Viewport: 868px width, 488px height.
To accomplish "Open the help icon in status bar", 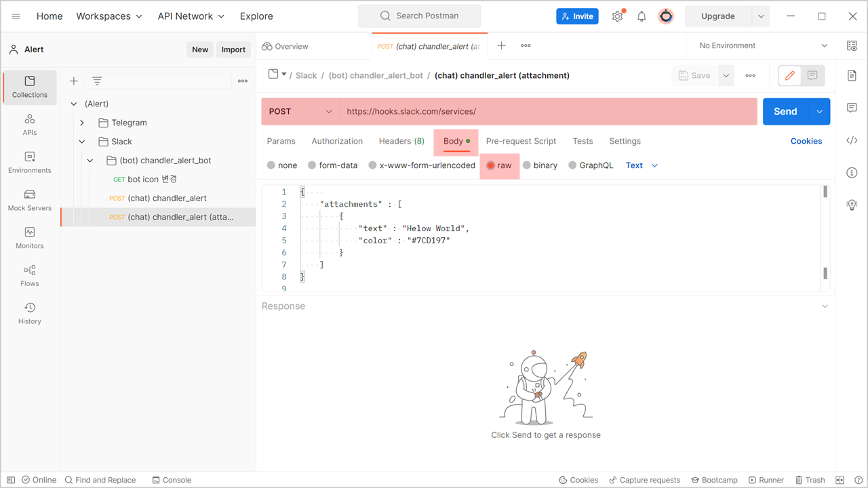I will 859,480.
